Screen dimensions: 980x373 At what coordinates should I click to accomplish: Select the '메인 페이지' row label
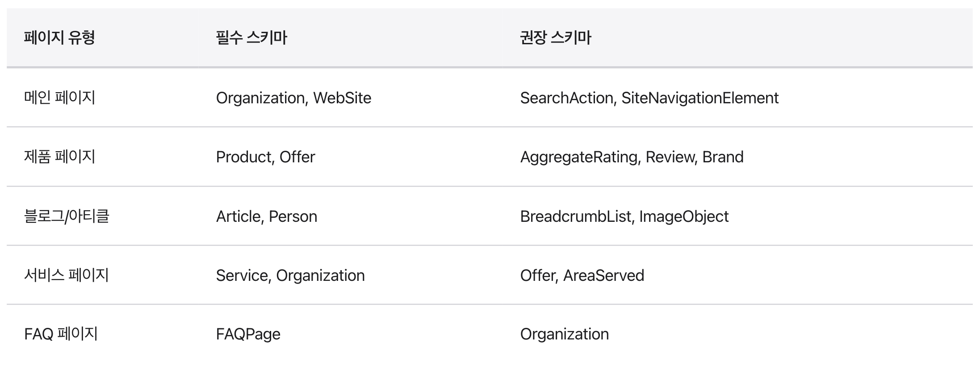(x=59, y=97)
